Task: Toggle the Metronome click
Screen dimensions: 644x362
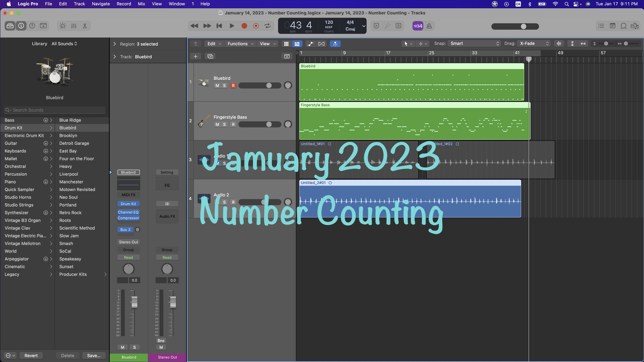Action: click(429, 26)
